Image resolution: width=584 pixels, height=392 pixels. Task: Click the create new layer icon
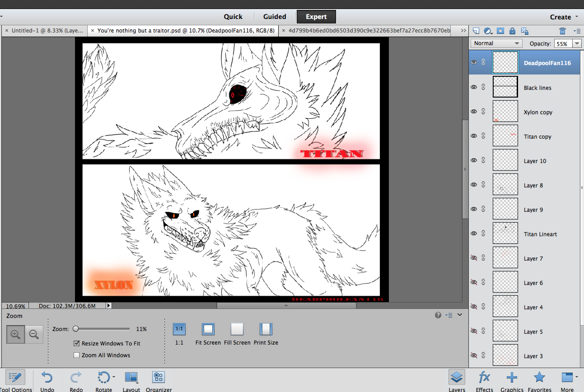476,31
